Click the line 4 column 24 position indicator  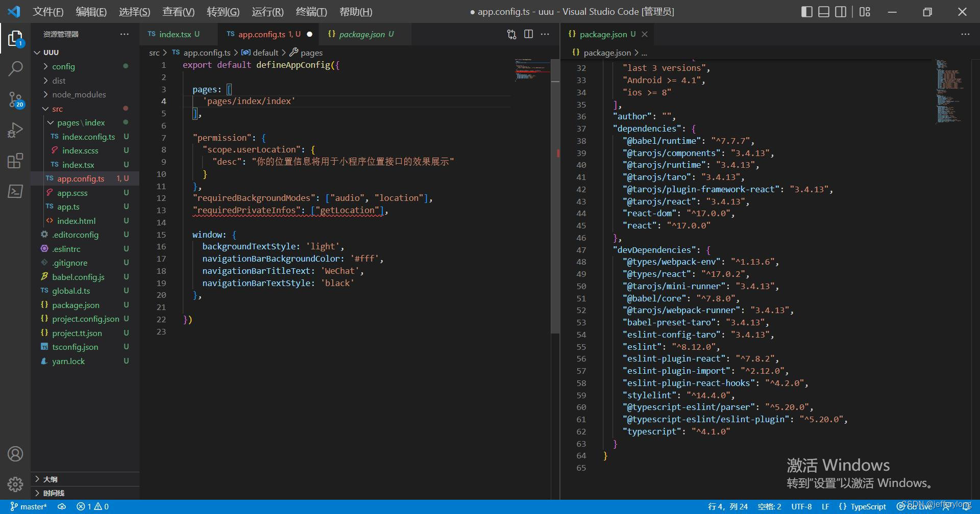point(728,506)
